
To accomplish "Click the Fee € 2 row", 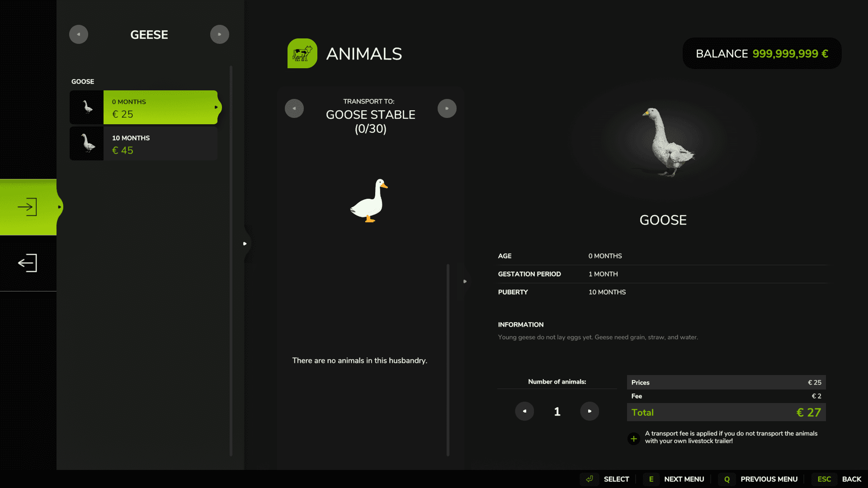I will click(x=726, y=396).
